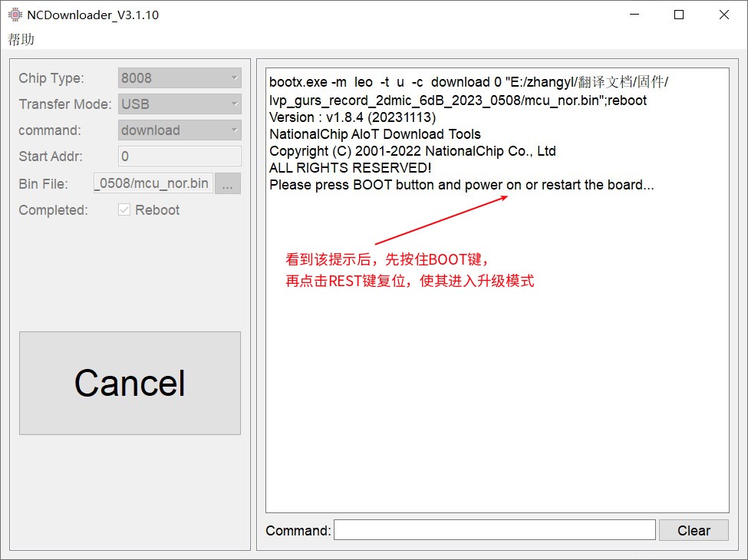Expand the Transfer Mode USB dropdown
The image size is (748, 560).
click(x=180, y=104)
